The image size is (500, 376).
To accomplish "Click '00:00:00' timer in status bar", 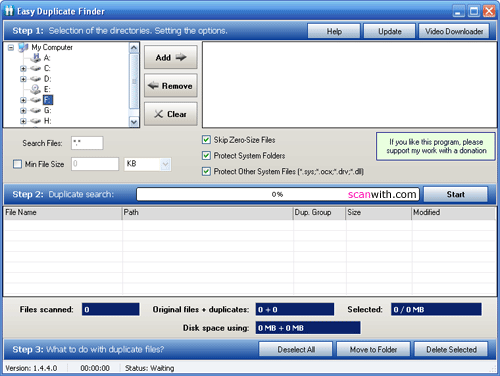I will pyautogui.click(x=95, y=368).
